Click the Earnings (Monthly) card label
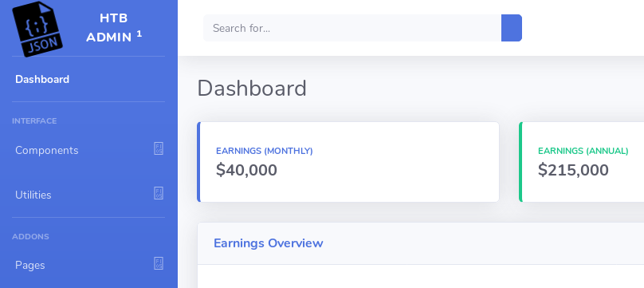 265,151
